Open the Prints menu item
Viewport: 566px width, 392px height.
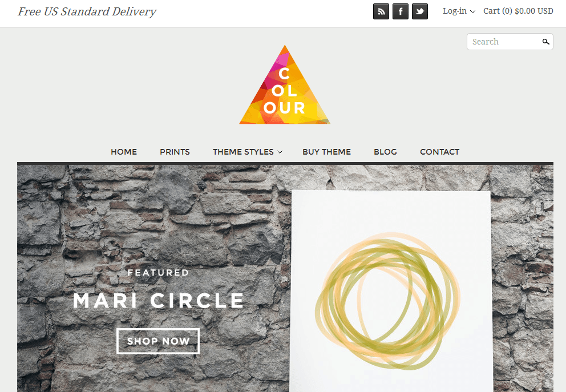click(175, 152)
